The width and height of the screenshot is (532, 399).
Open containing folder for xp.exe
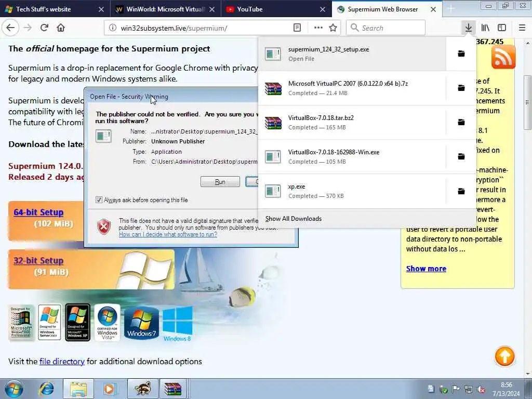[461, 191]
